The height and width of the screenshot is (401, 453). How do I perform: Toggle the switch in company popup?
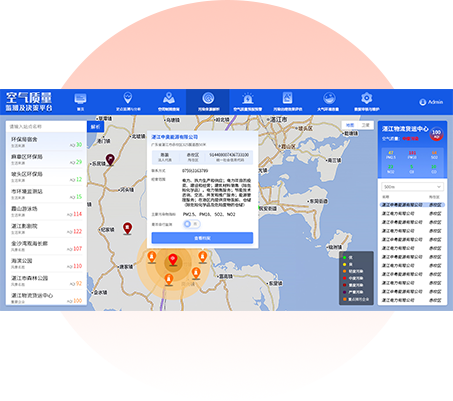tap(191, 224)
